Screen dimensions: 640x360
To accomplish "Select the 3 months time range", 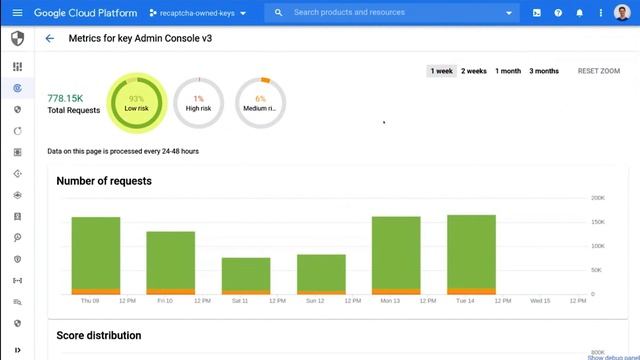I will pos(544,71).
